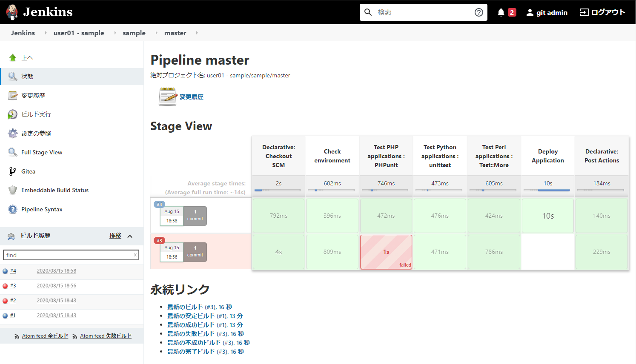
Task: Click the Gitea branch icon
Action: 13,171
